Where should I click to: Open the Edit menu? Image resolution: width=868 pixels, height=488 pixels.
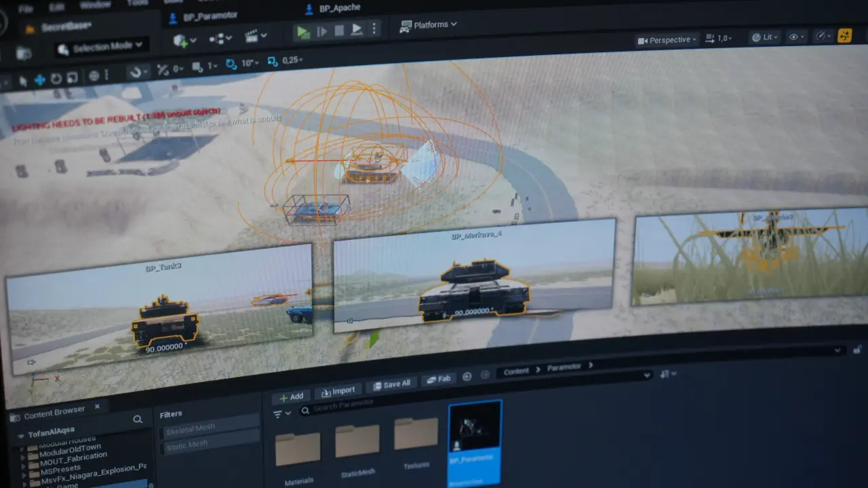58,7
